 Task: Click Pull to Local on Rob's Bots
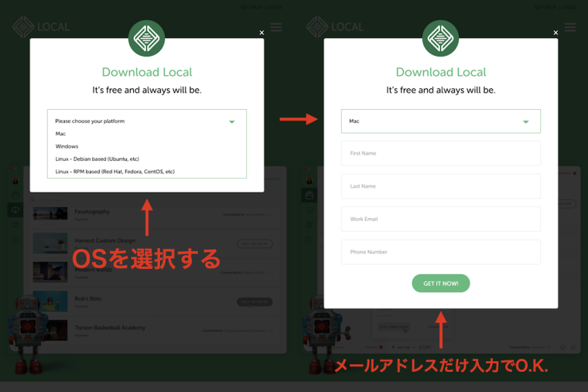click(255, 302)
